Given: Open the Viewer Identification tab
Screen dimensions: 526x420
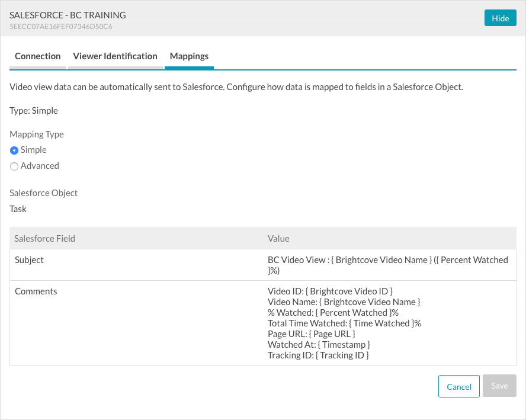Looking at the screenshot, I should click(115, 56).
